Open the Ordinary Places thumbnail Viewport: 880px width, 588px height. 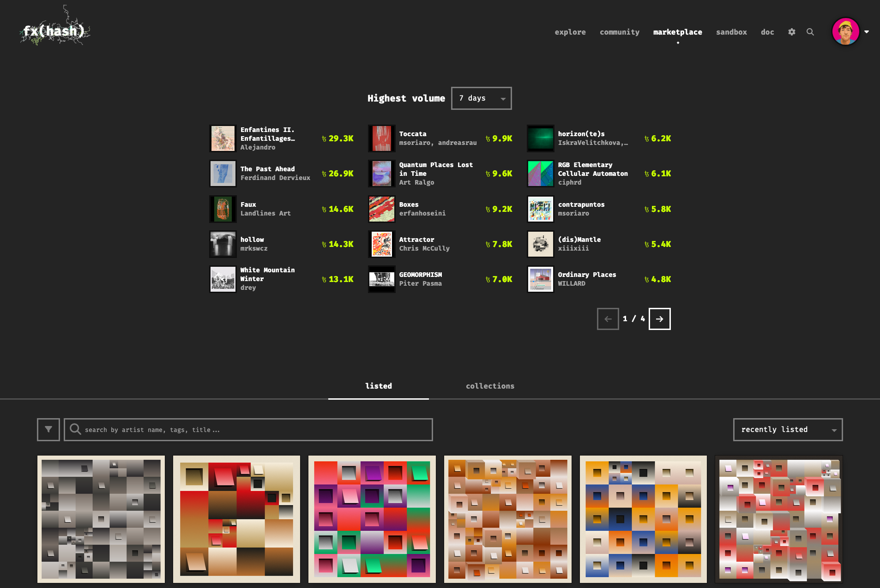tap(541, 279)
